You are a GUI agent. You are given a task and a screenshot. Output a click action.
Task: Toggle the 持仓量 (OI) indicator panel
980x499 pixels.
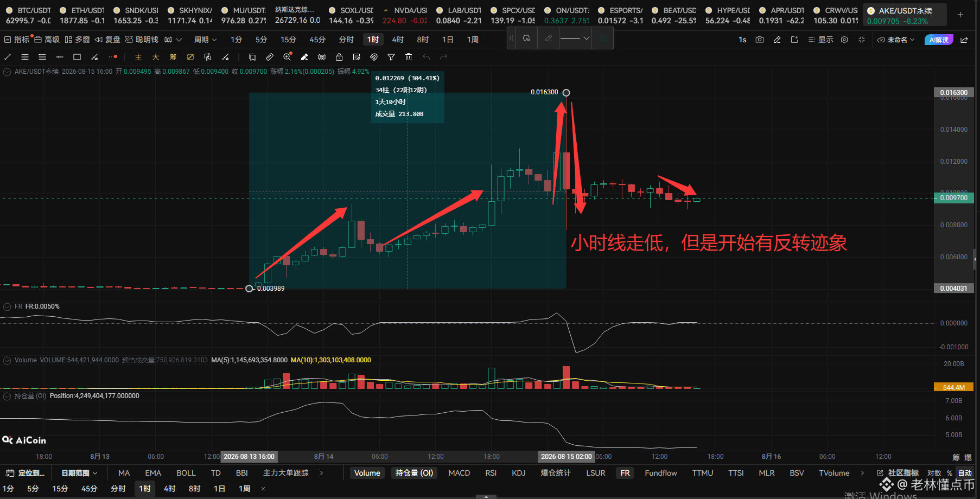pos(414,473)
